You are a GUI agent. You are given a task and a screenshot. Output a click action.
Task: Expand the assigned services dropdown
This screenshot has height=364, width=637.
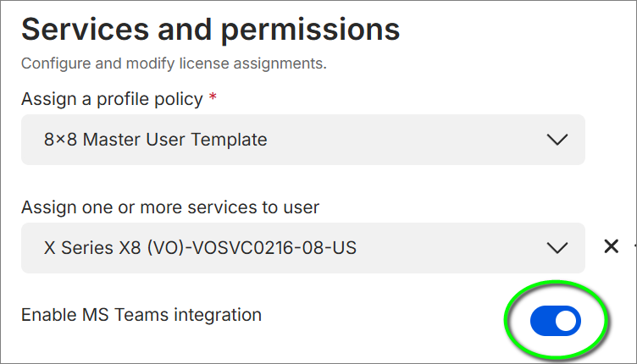(x=303, y=248)
